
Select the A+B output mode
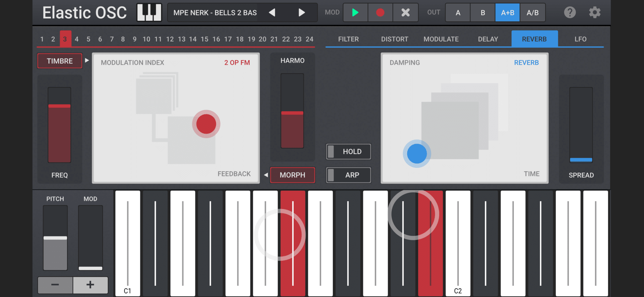point(507,13)
